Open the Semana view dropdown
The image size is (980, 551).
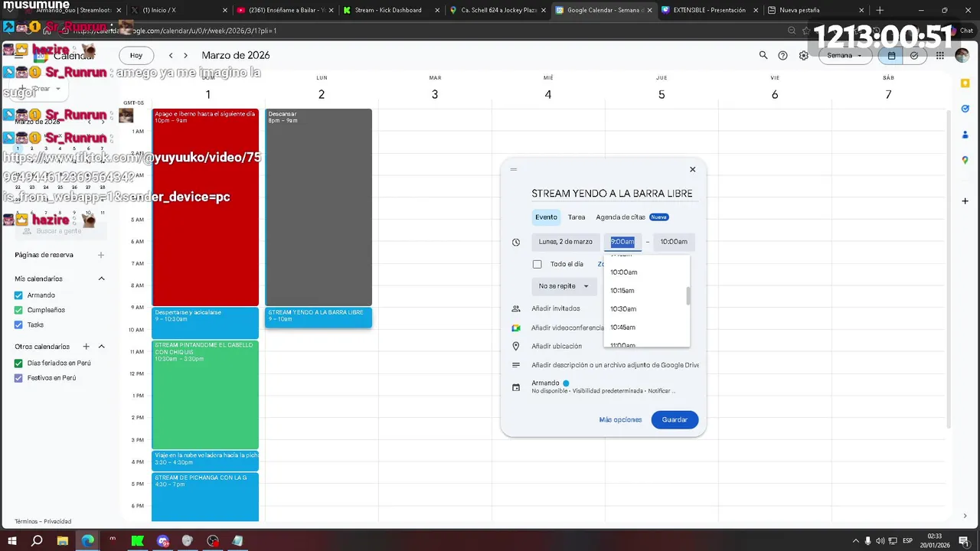pyautogui.click(x=844, y=55)
